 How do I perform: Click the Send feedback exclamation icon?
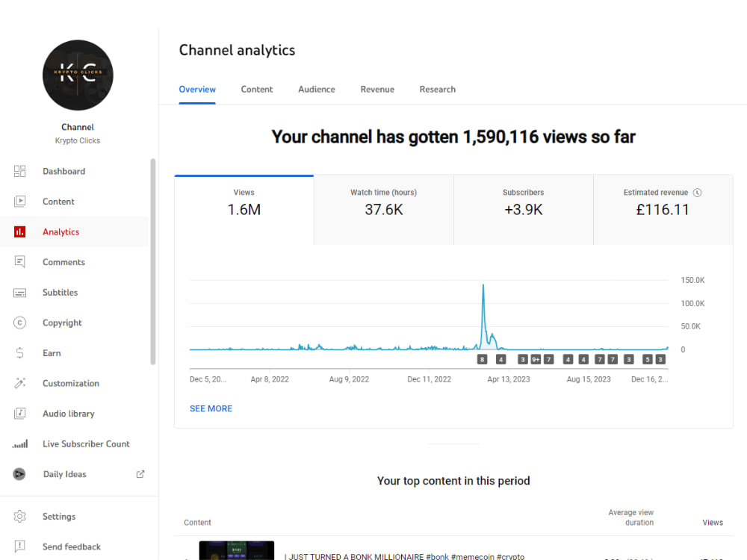click(19, 547)
